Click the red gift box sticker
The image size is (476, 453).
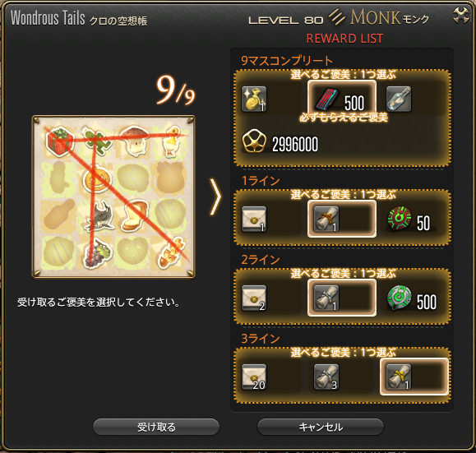point(59,141)
